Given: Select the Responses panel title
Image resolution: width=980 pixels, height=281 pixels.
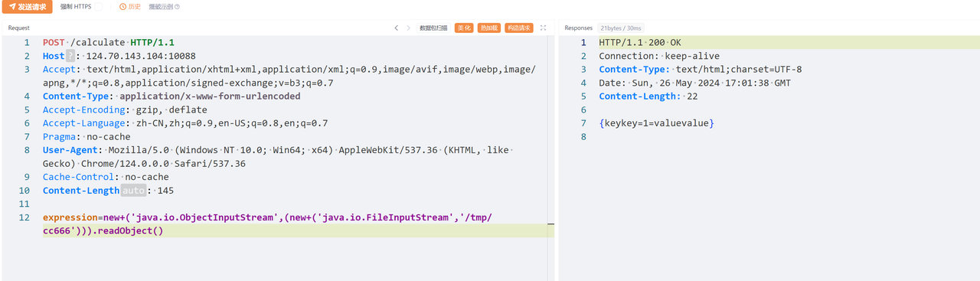Looking at the screenshot, I should coord(579,28).
